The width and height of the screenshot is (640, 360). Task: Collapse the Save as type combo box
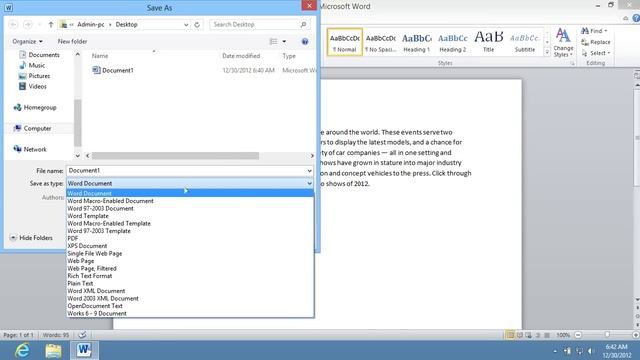tap(309, 184)
